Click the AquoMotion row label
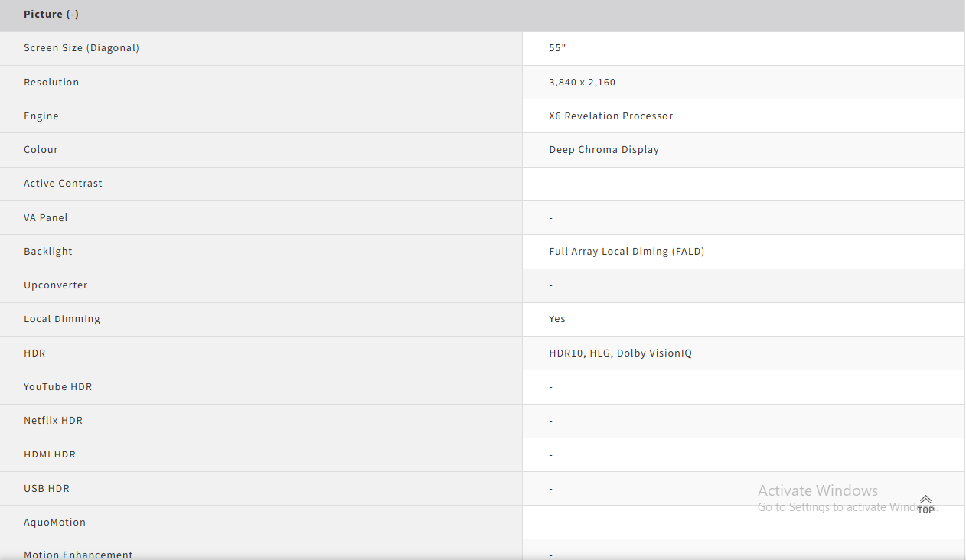This screenshot has width=966, height=560. 54,523
